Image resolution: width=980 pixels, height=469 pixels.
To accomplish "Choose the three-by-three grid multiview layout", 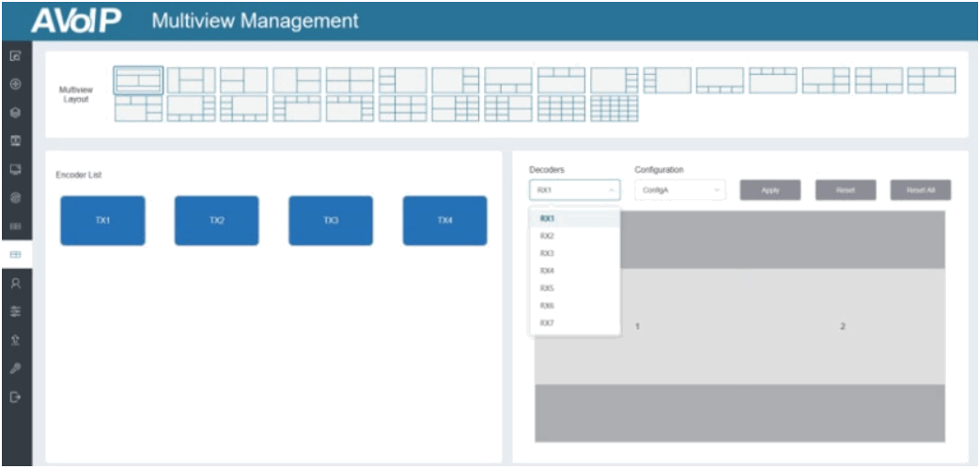I will (x=402, y=108).
